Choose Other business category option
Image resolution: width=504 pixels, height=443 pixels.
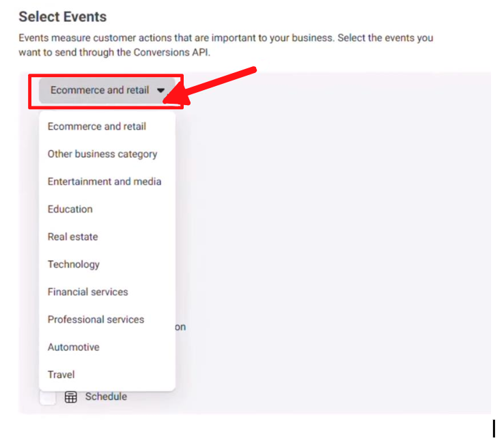tap(102, 154)
